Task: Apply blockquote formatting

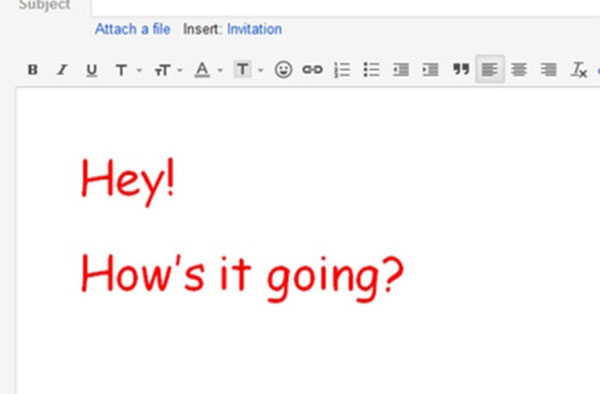Action: (x=461, y=69)
